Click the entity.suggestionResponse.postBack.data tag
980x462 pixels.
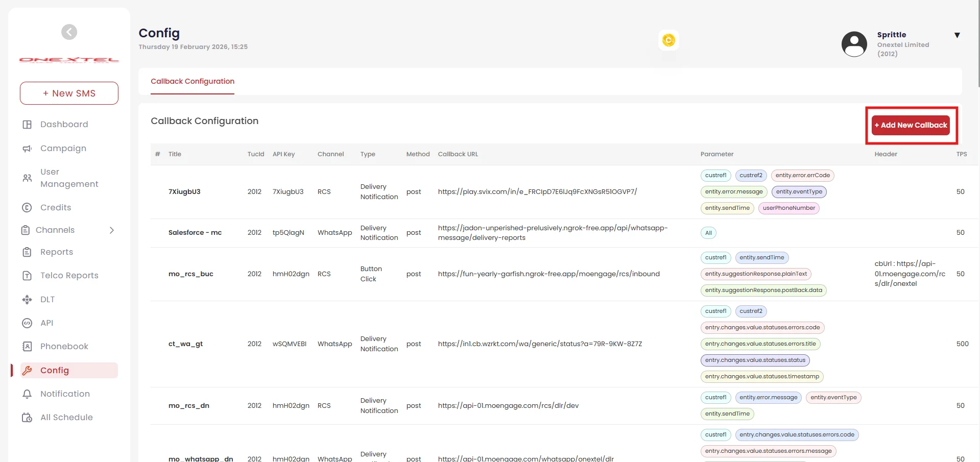pos(763,290)
